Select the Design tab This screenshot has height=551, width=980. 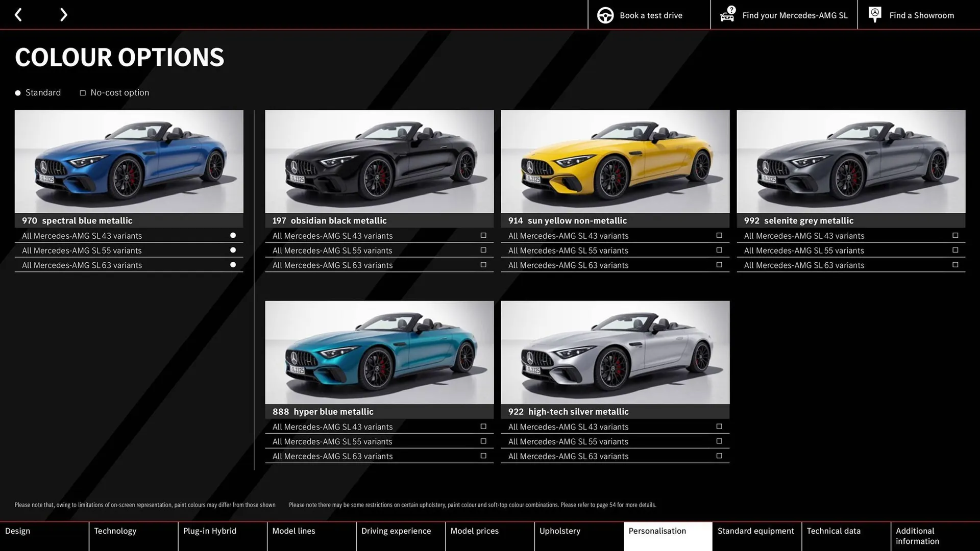point(17,531)
